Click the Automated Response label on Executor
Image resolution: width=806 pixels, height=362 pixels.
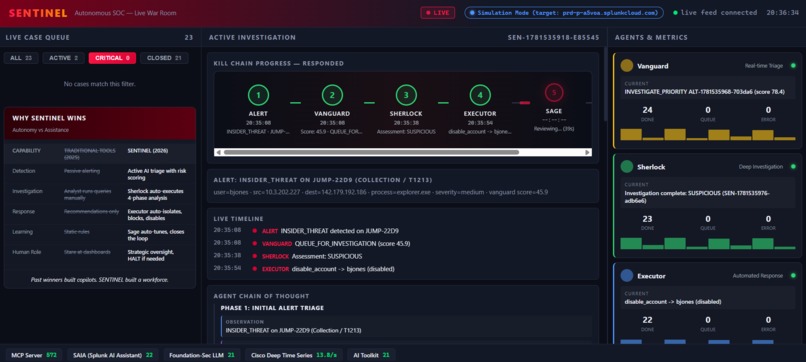[x=758, y=276]
